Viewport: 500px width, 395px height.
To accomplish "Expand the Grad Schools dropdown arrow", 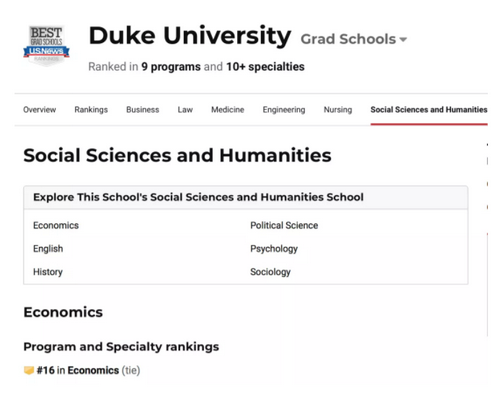I will point(403,40).
